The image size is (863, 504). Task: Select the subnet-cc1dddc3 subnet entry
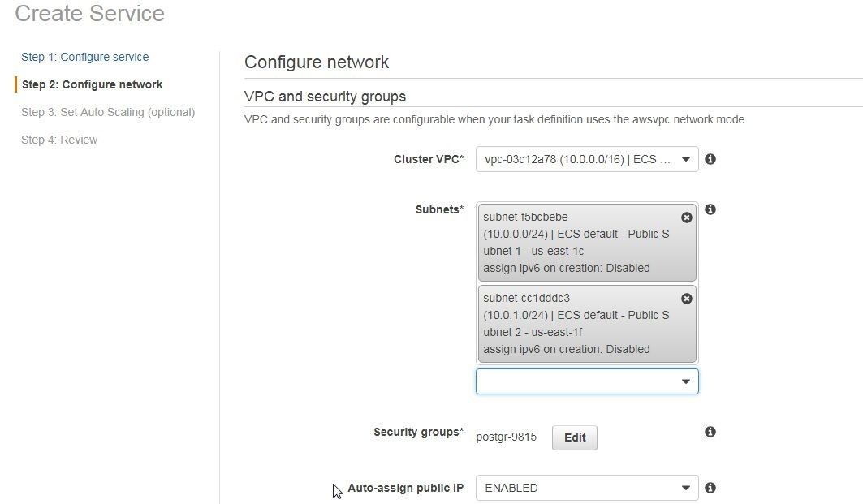click(x=587, y=324)
